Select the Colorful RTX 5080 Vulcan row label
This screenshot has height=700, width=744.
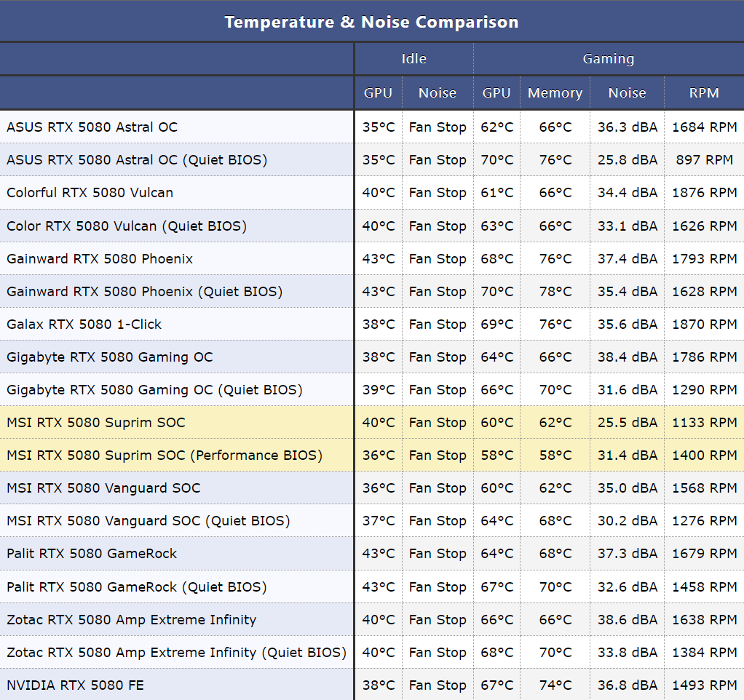[x=90, y=193]
